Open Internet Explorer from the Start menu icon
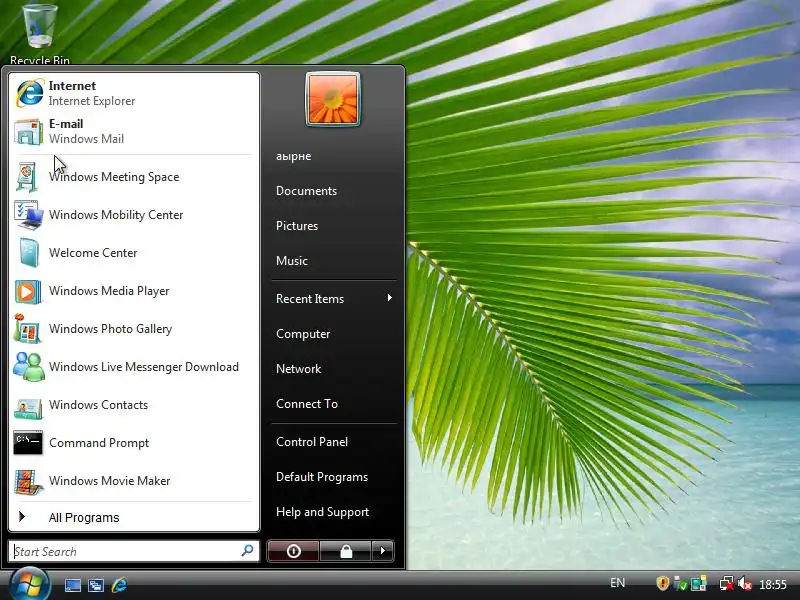 tap(29, 93)
